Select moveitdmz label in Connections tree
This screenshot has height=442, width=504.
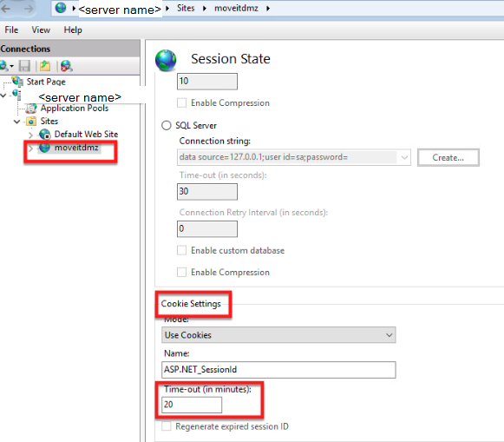[x=76, y=148]
